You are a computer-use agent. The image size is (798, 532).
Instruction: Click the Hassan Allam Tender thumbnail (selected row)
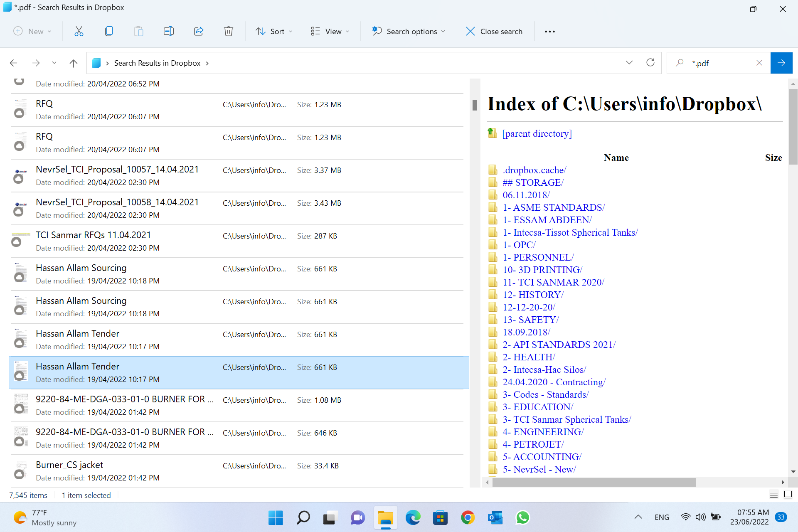coord(20,371)
